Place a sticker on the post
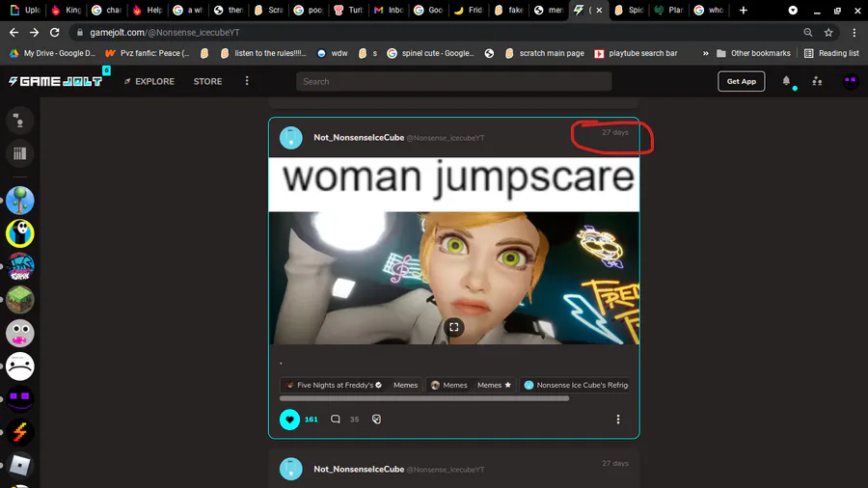The image size is (868, 488). point(376,419)
